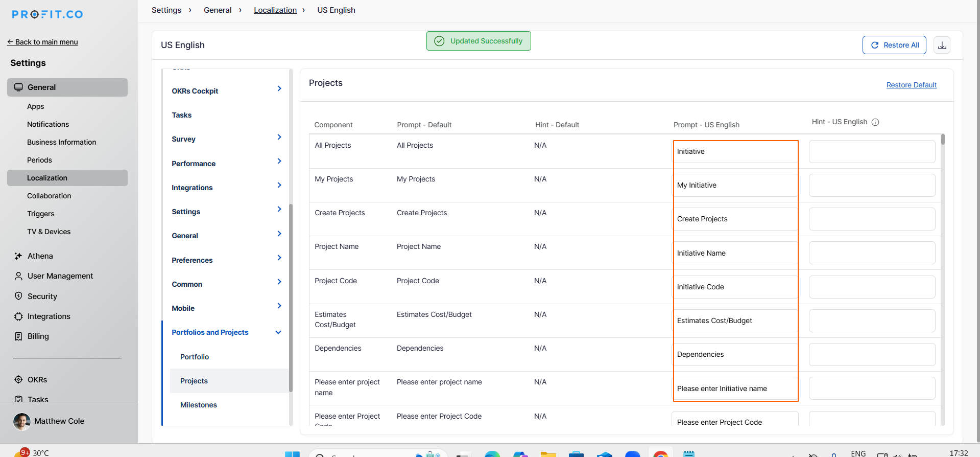Click Back to main menu link
This screenshot has width=980, height=457.
click(x=43, y=42)
